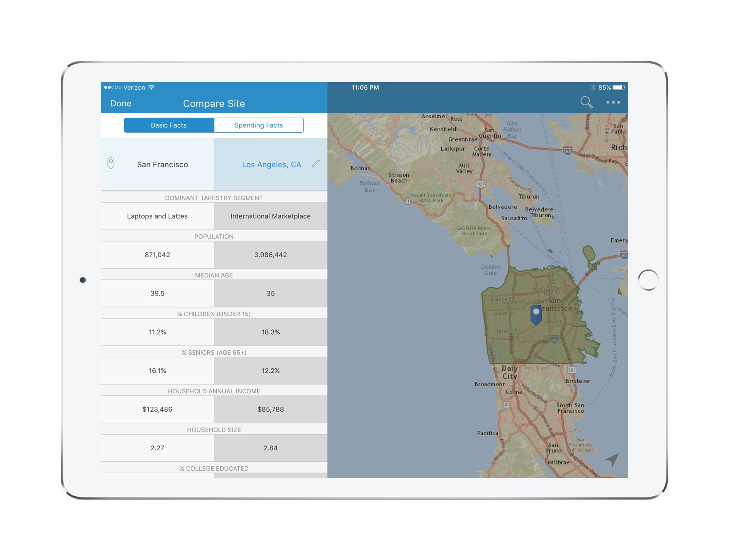Tap the location pin icon beside San Francisco
This screenshot has width=729, height=560.
pos(111,163)
